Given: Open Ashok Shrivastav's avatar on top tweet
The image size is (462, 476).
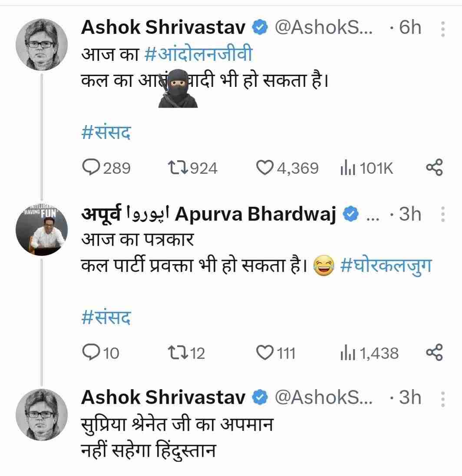Looking at the screenshot, I should (42, 45).
